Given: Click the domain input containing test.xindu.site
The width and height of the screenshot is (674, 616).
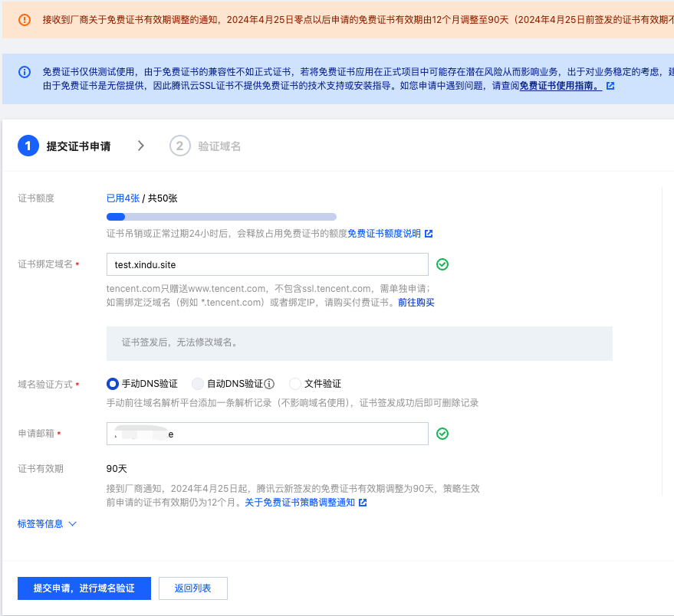Looking at the screenshot, I should pos(268,264).
